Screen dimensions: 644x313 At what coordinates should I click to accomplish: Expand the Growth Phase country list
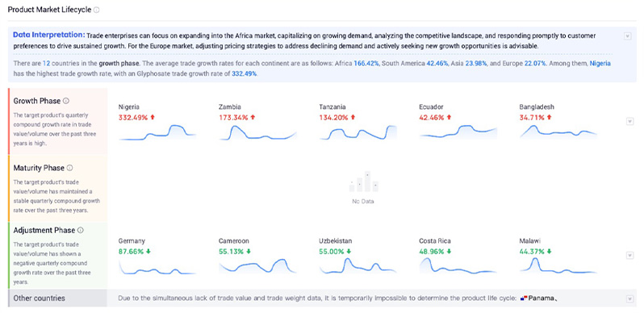[x=629, y=122]
